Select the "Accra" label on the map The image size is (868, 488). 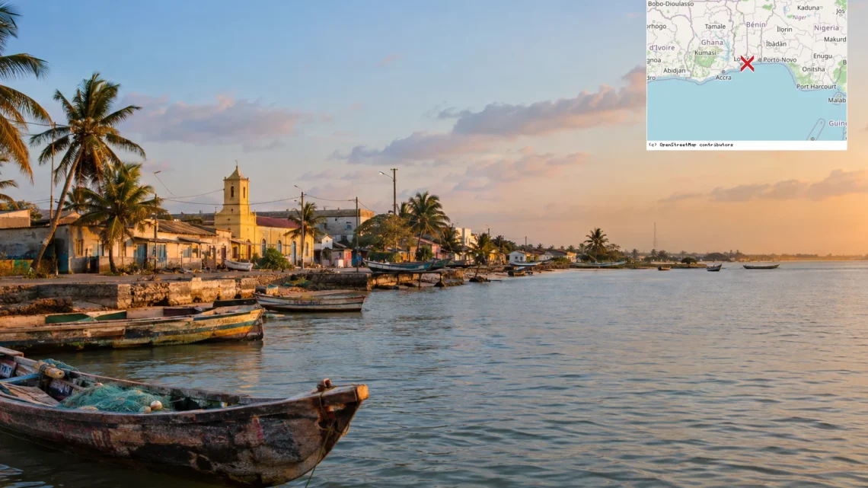(723, 78)
